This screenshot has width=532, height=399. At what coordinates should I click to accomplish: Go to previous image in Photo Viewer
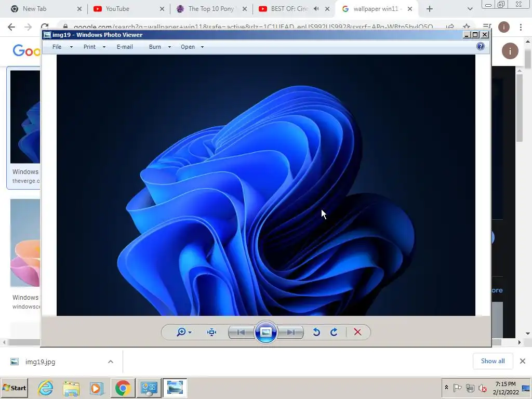click(x=241, y=332)
